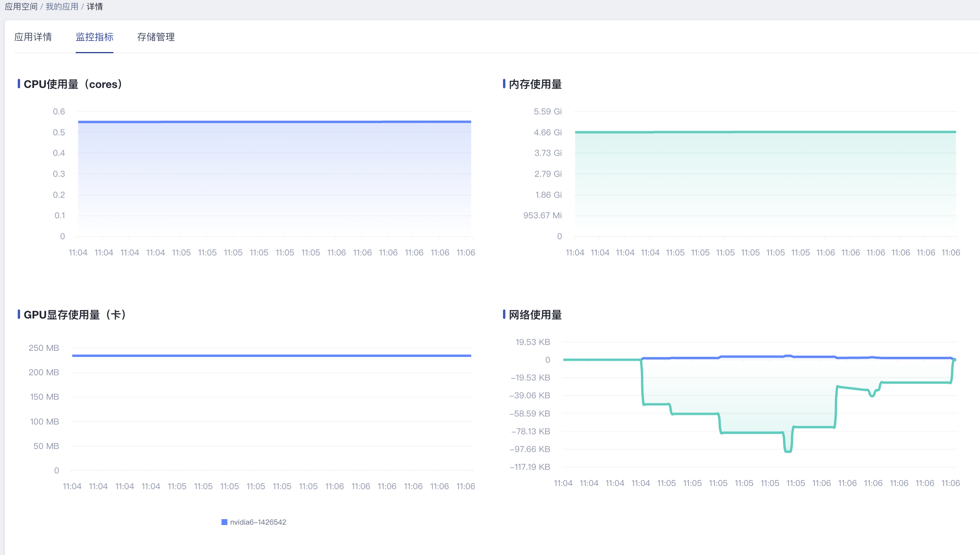Click the CPU使用量（cores）section title

tap(73, 84)
